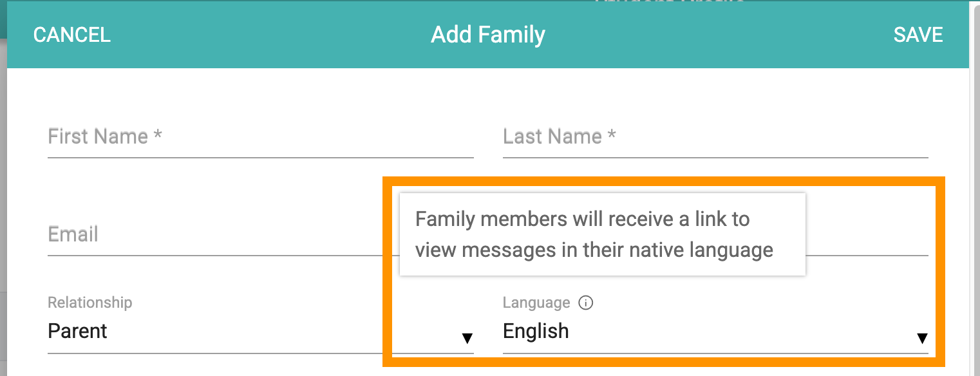Click underline beneath the English selection
The image size is (980, 376).
click(715, 353)
